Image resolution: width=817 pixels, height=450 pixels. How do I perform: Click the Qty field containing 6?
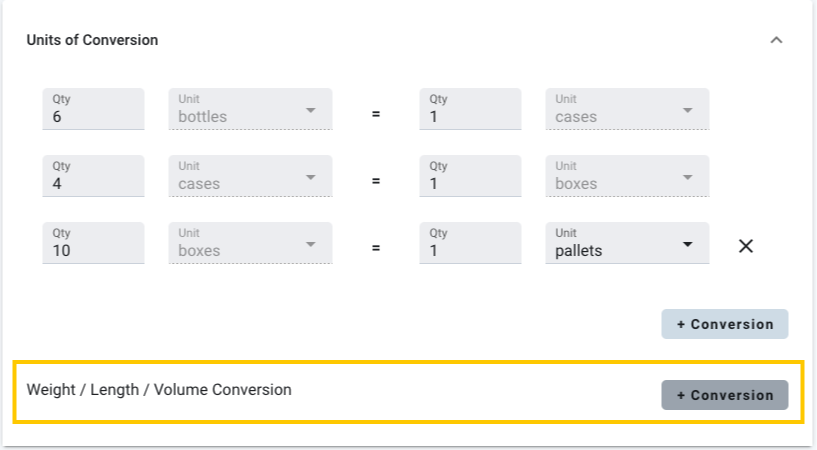[x=93, y=109]
